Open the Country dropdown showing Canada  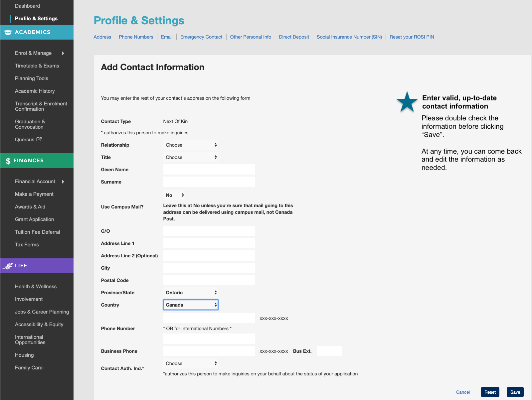click(x=191, y=305)
